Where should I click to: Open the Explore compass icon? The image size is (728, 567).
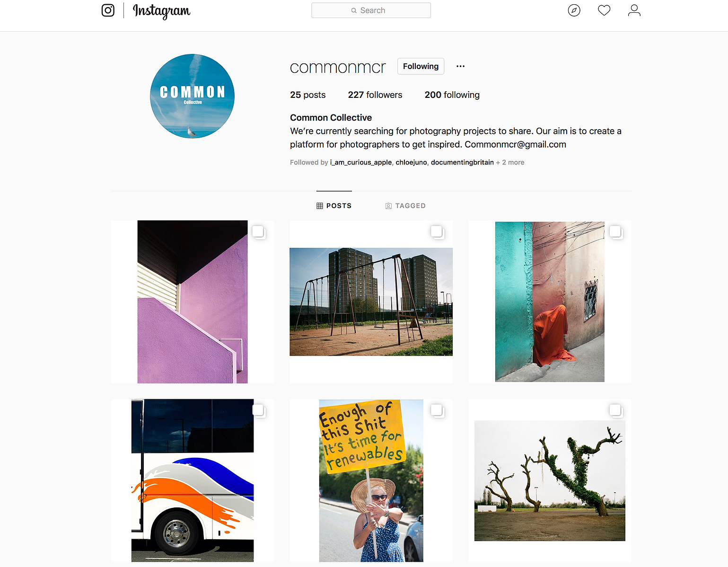[574, 10]
